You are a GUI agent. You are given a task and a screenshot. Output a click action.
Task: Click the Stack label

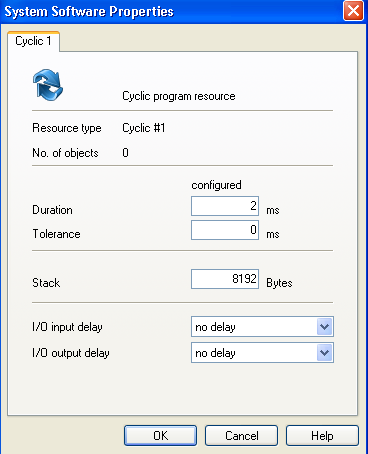click(46, 283)
